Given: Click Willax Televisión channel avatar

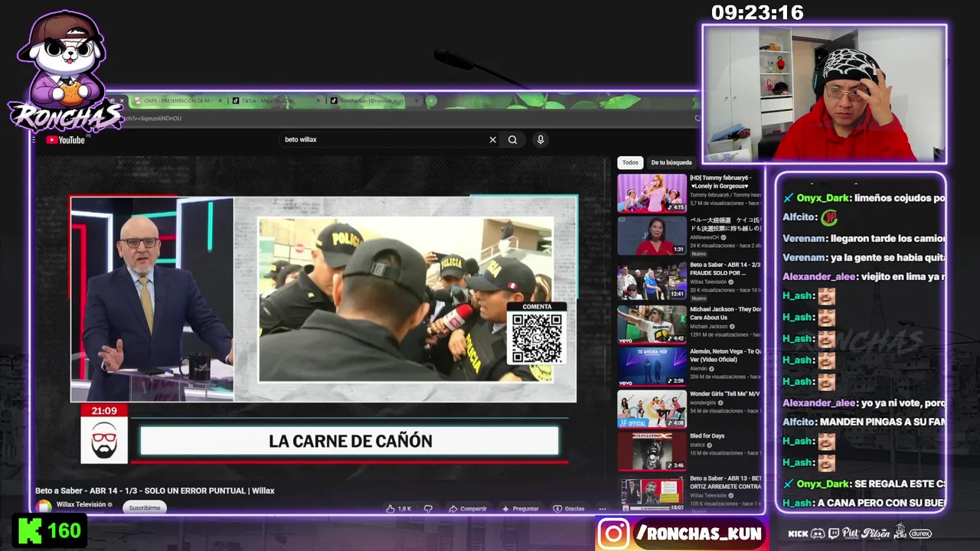Looking at the screenshot, I should pos(44,506).
